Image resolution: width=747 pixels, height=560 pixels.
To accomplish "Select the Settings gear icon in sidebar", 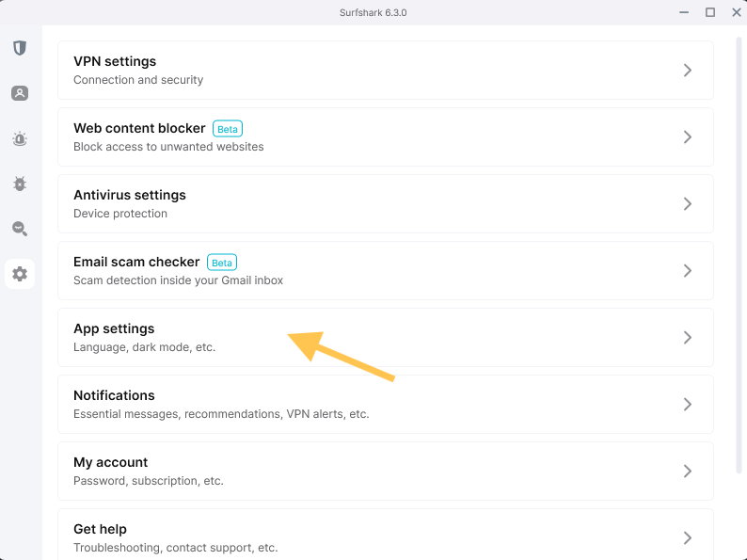I will 20,274.
